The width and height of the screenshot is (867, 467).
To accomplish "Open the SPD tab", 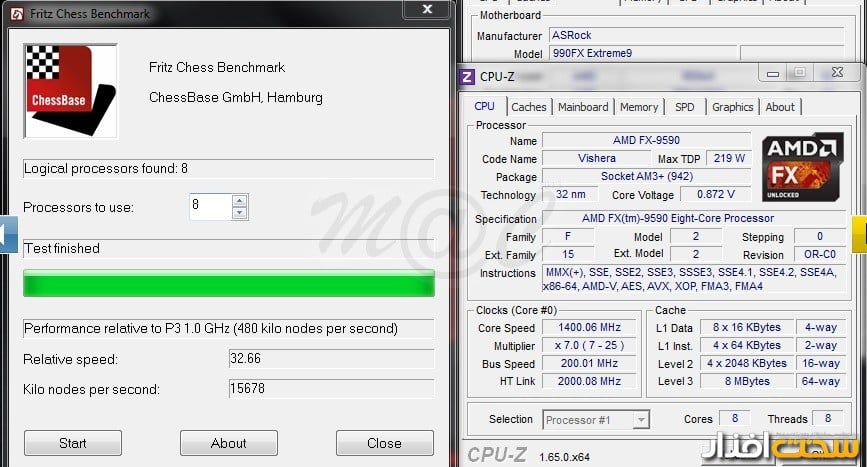I will click(685, 107).
